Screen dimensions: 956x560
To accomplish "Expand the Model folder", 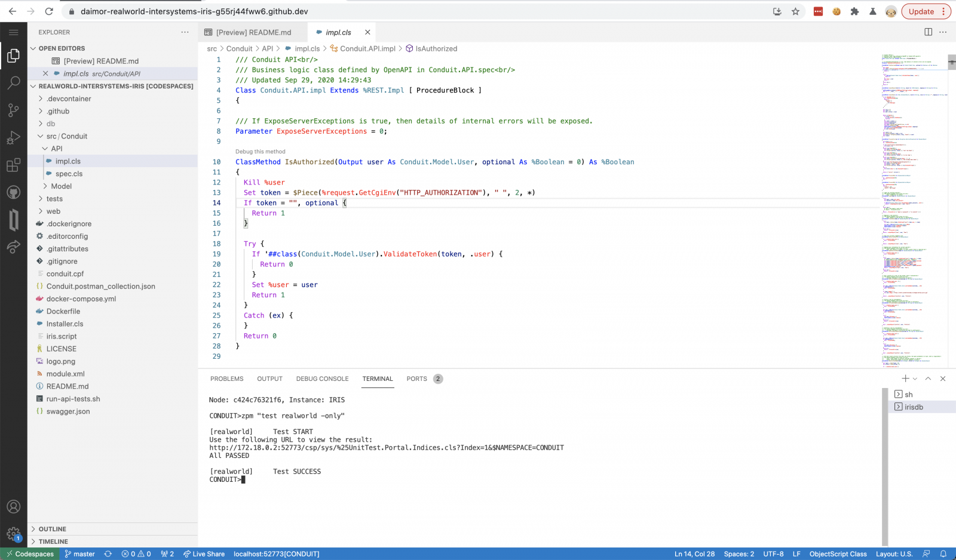I will [61, 186].
